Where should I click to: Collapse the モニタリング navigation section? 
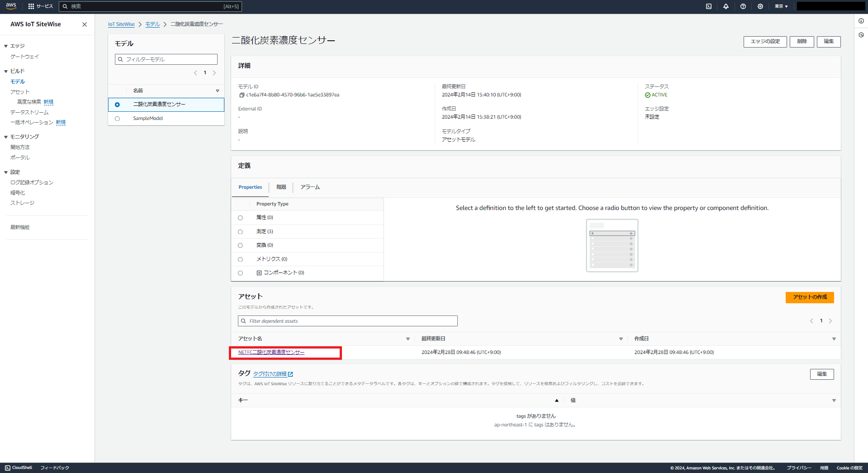click(6, 137)
